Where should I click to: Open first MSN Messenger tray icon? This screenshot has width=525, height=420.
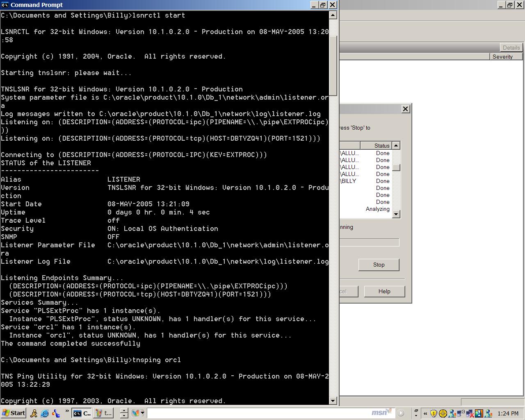[452, 413]
